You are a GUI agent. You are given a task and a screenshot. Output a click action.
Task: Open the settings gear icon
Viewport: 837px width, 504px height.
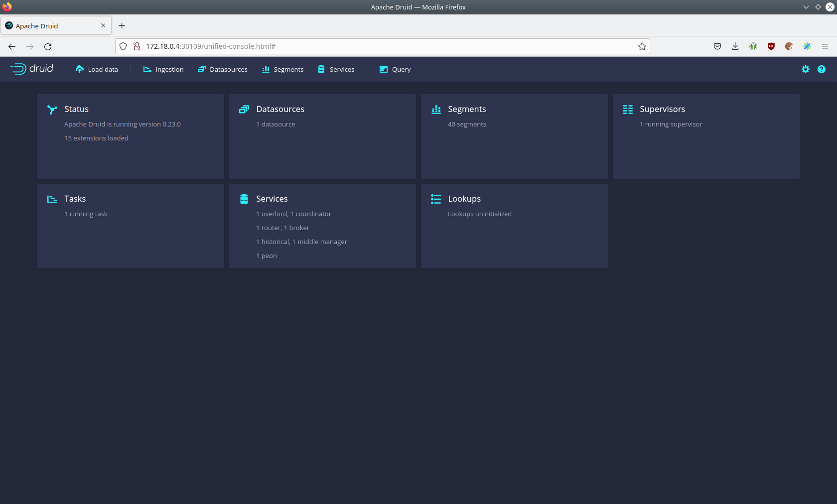805,69
